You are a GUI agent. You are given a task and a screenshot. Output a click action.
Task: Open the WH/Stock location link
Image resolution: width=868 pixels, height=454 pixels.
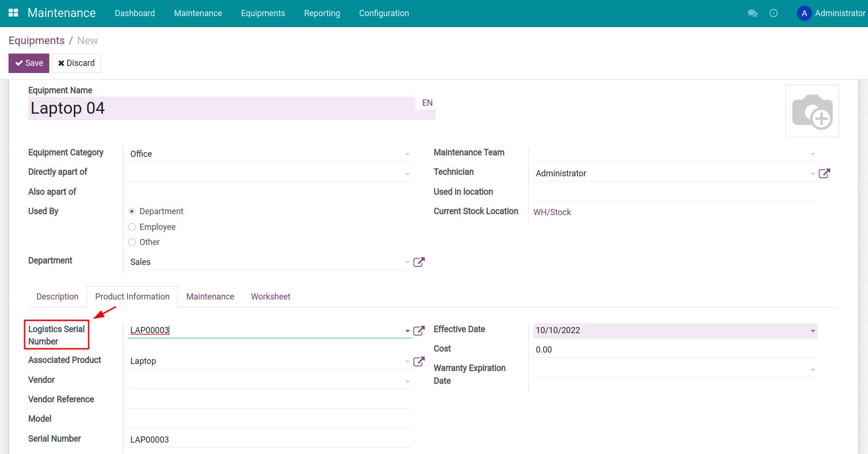pyautogui.click(x=552, y=212)
